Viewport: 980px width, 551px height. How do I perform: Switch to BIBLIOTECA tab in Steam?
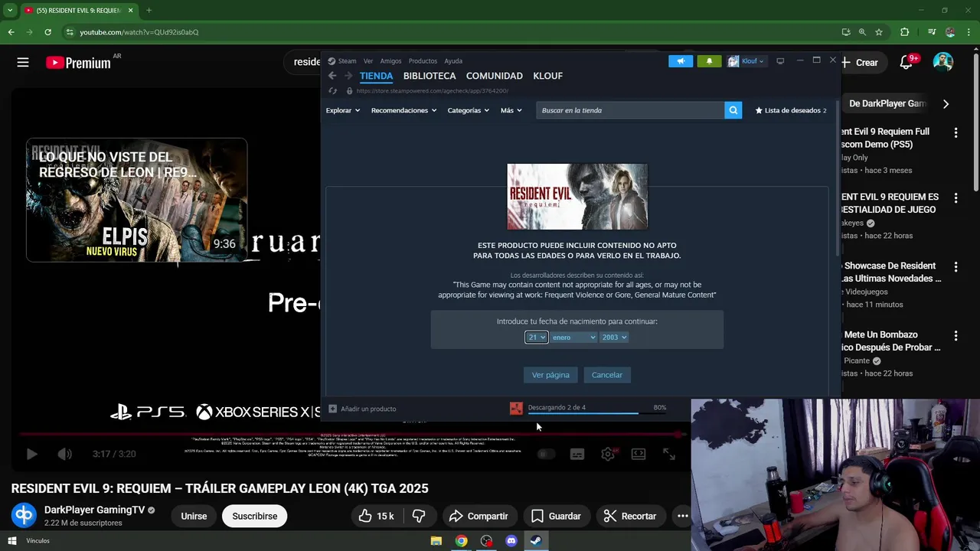(430, 76)
